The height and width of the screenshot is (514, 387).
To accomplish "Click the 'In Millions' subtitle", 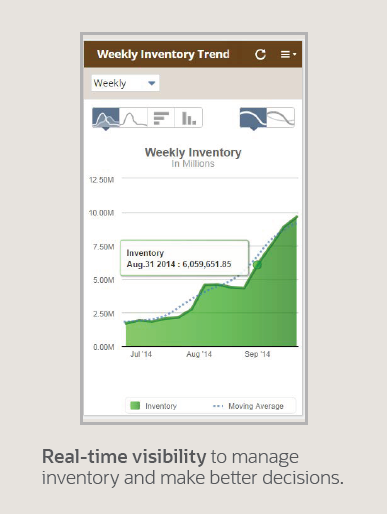I will 193,164.
